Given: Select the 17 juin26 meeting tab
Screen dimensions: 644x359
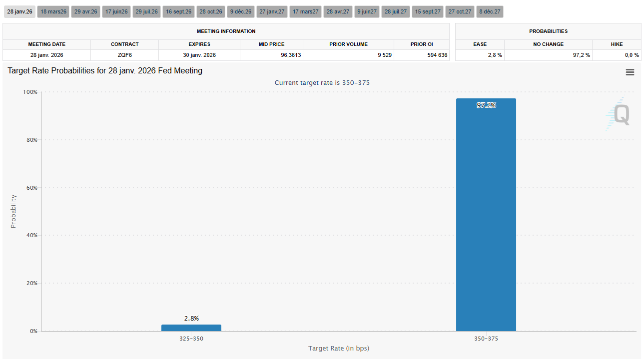Looking at the screenshot, I should point(116,11).
